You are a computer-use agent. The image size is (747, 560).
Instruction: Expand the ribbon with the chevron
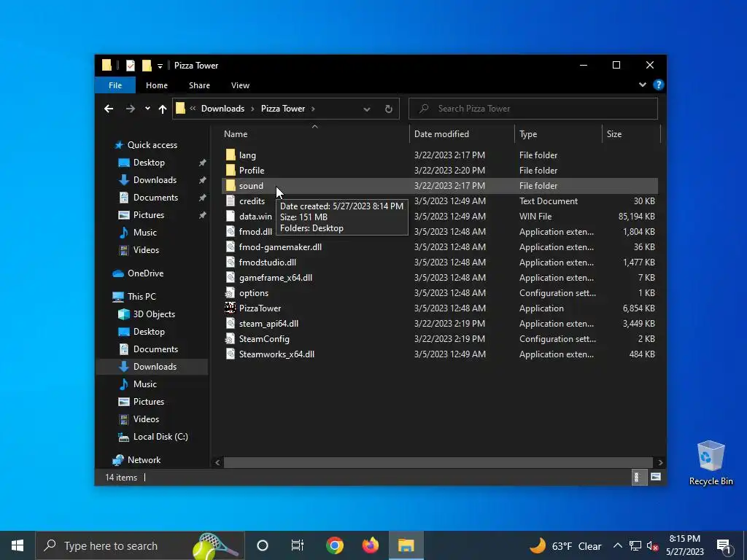(x=643, y=85)
